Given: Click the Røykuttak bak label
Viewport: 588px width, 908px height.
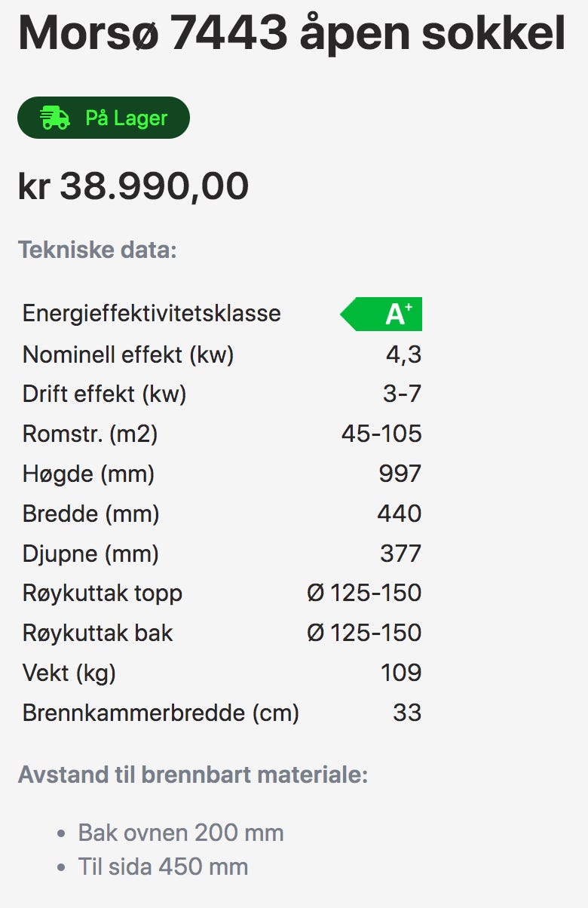Looking at the screenshot, I should 97,633.
